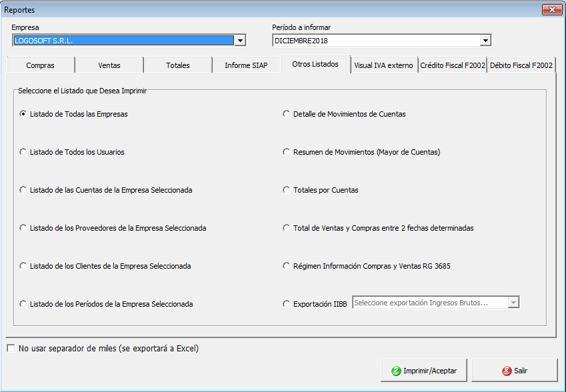Enable No usar separador de miles checkbox
This screenshot has height=392, width=566.
click(10, 348)
